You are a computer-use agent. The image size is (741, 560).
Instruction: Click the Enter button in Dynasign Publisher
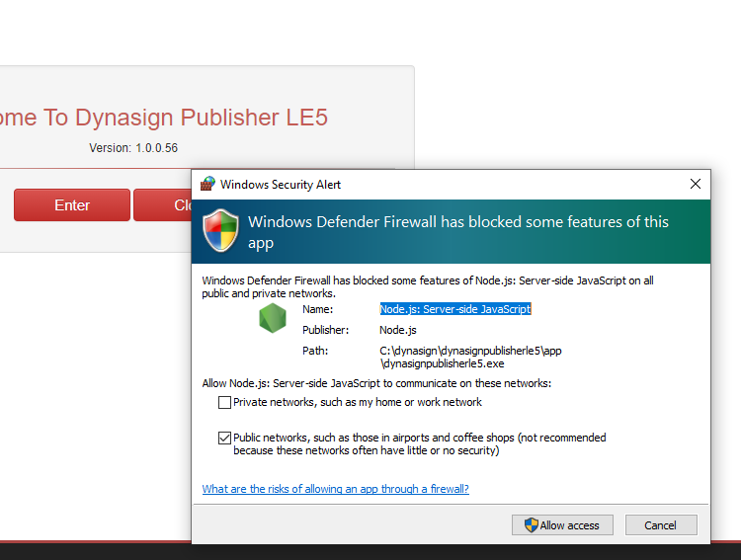pos(72,205)
